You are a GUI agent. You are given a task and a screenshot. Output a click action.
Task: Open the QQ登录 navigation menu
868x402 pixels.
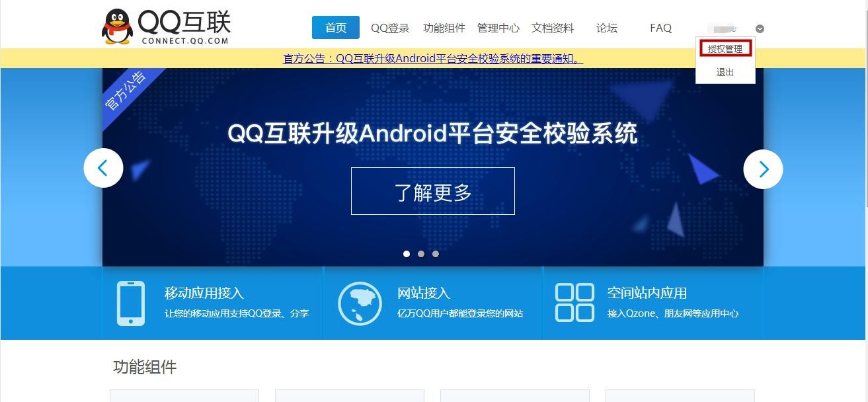coord(390,28)
